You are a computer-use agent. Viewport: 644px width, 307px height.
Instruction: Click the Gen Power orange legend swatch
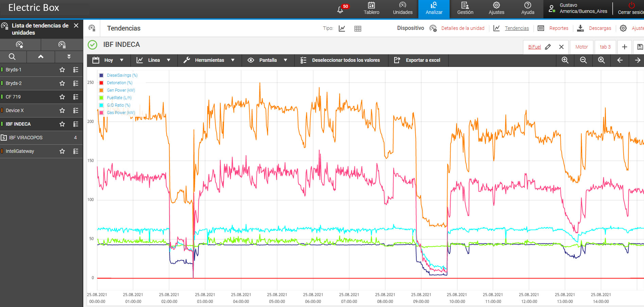pos(101,90)
